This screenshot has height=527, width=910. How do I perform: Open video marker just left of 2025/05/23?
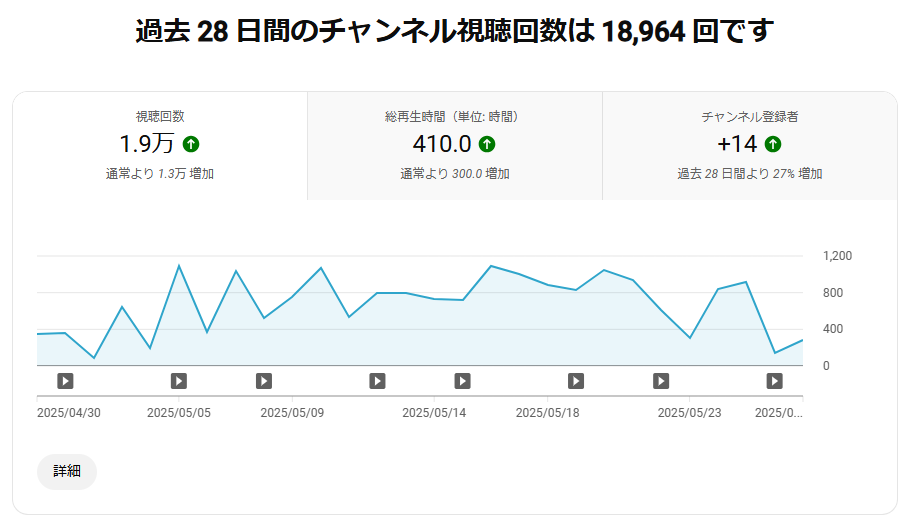[x=661, y=381]
